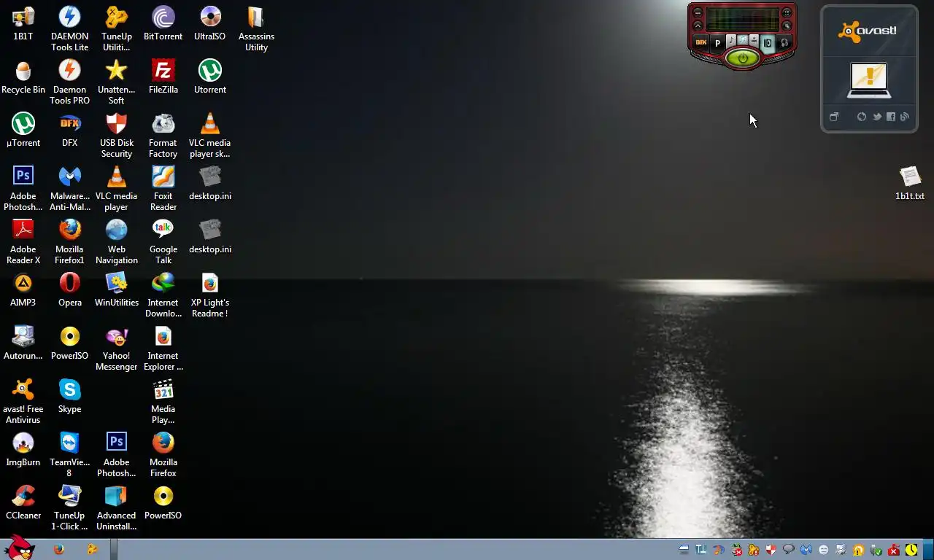This screenshot has width=934, height=560.
Task: Click Show Desktop button at taskbar end
Action: [x=928, y=550]
